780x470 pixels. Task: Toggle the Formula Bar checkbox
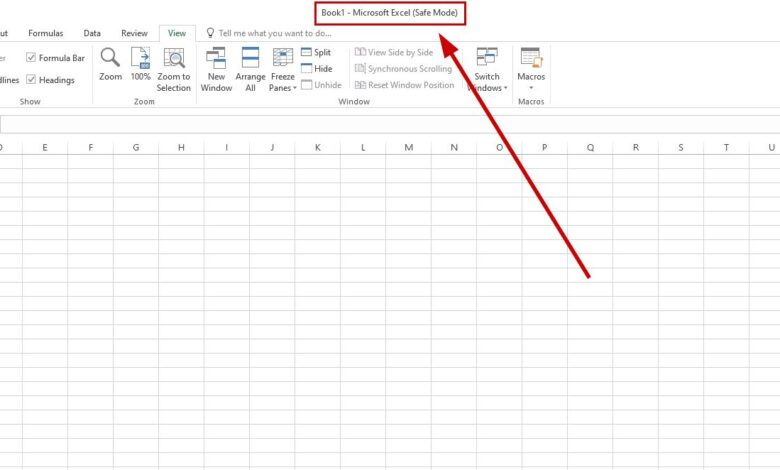pos(31,58)
